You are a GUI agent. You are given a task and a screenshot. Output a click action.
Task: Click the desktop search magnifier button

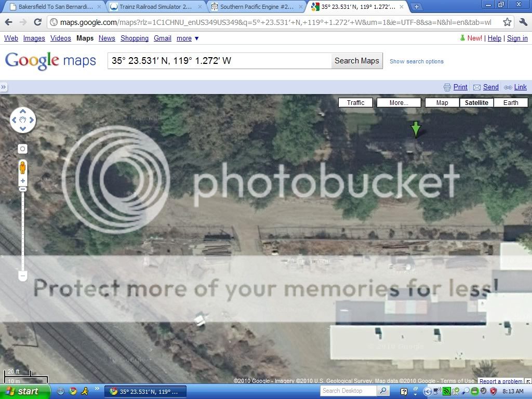click(383, 391)
